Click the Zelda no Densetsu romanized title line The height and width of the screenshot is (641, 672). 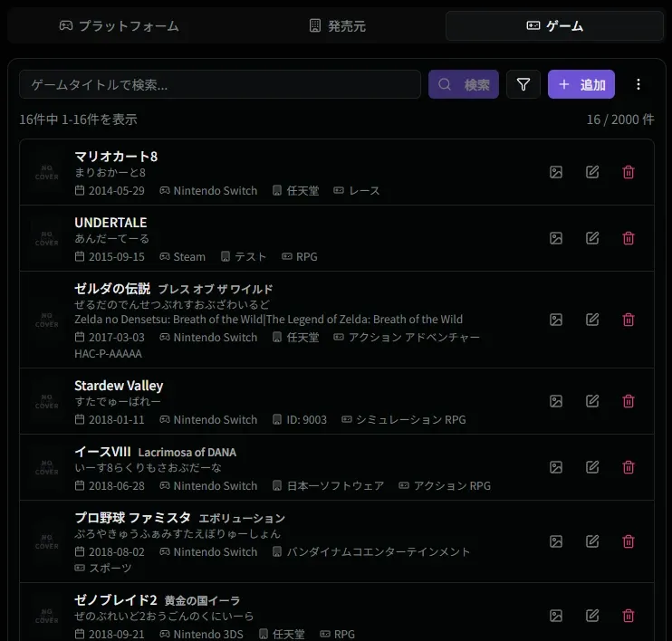[x=268, y=320]
